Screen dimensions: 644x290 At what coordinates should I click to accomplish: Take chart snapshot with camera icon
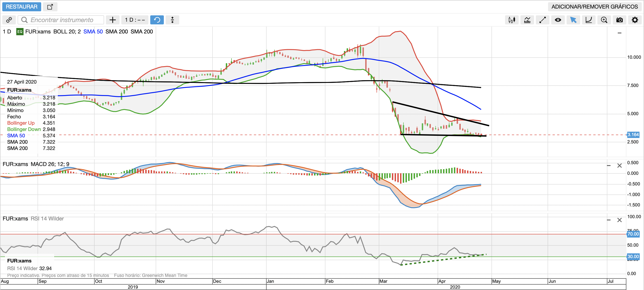(619, 20)
